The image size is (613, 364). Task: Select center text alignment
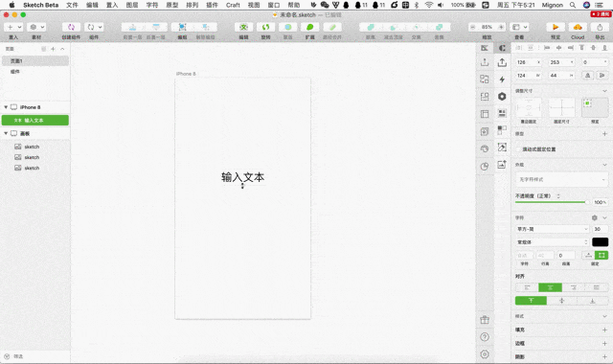[550, 287]
